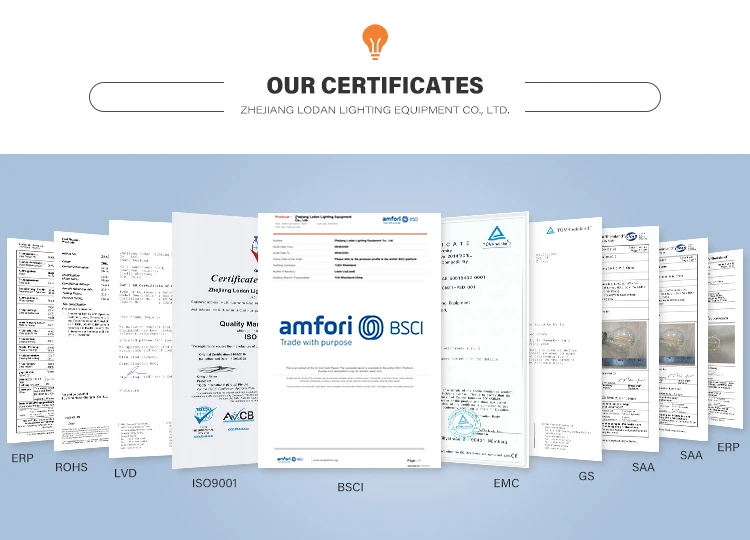750x540 pixels.
Task: Open the ISO9001 quality certificate
Action: pyautogui.click(x=215, y=341)
